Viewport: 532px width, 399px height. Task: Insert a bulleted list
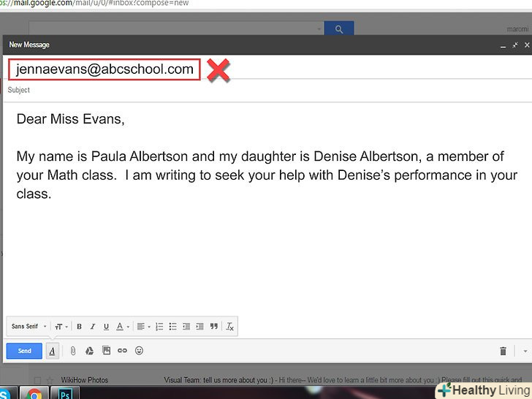pos(172,327)
